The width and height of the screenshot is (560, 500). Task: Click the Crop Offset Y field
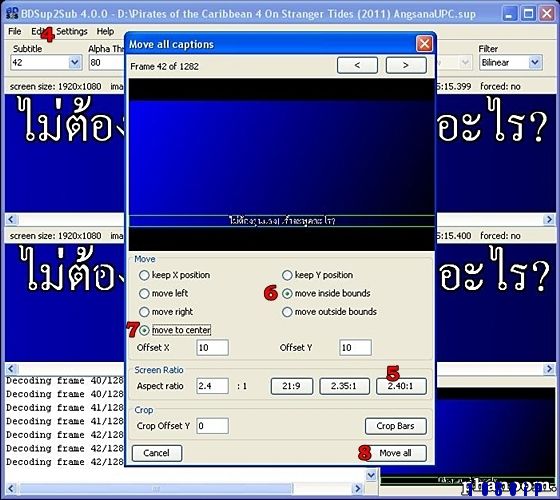click(x=212, y=426)
